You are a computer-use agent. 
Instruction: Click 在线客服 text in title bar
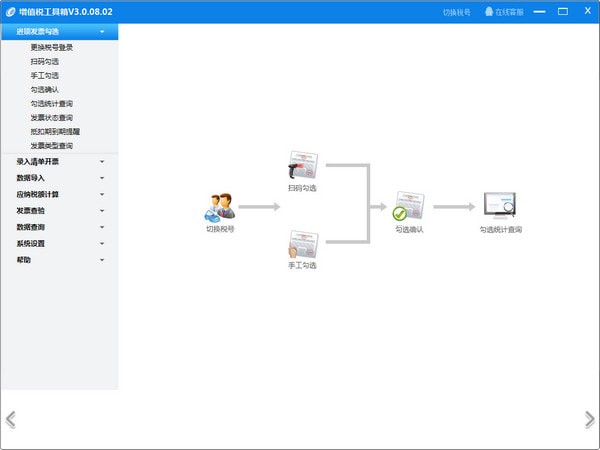[509, 12]
